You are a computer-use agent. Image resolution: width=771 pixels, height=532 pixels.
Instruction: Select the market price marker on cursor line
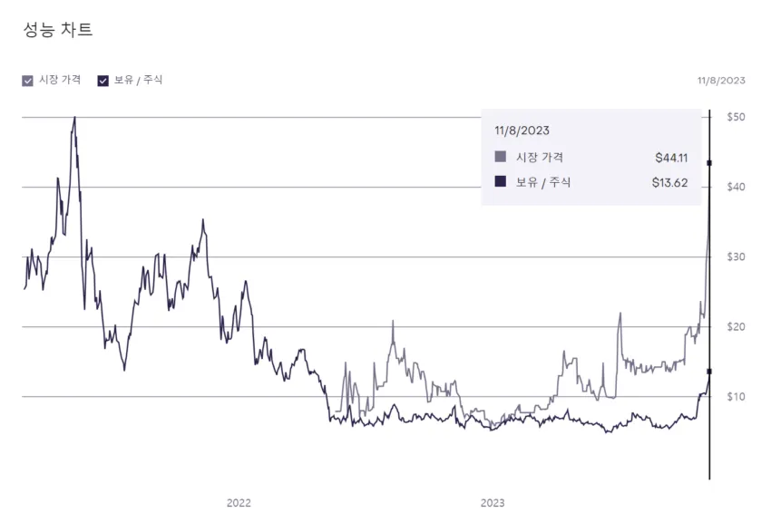click(709, 163)
